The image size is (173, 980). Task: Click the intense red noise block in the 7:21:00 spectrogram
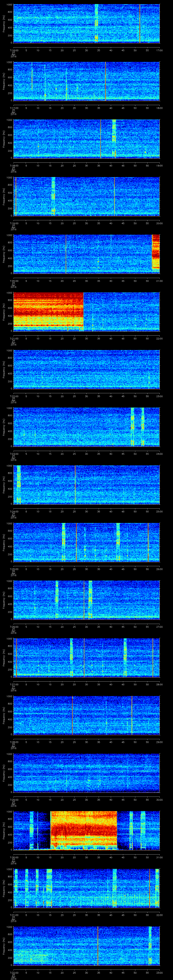click(48, 311)
